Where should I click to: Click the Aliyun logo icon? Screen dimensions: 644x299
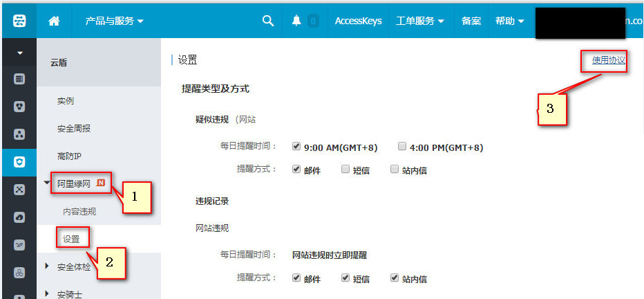pyautogui.click(x=19, y=21)
